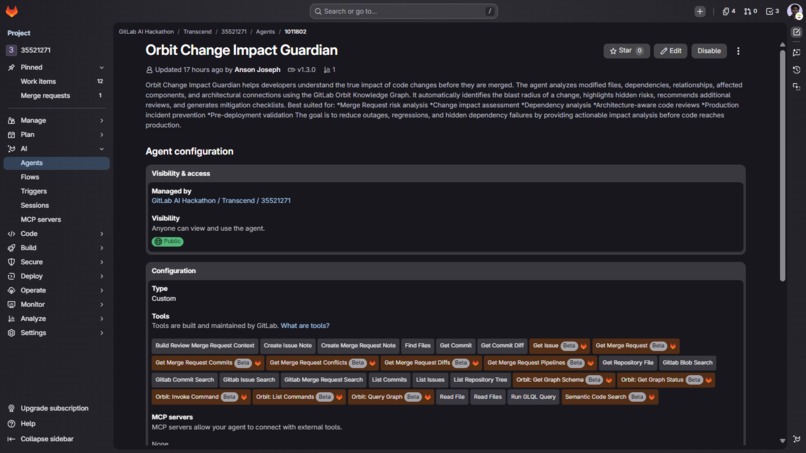The width and height of the screenshot is (806, 453).
Task: Open Managed by GitLab AI Hackathon / Transcend link
Action: pyautogui.click(x=221, y=201)
